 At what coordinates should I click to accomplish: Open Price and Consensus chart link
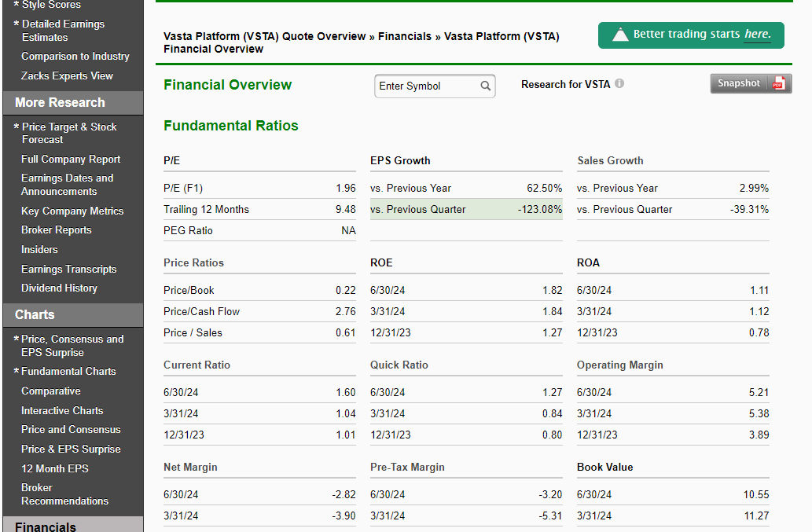coord(71,430)
